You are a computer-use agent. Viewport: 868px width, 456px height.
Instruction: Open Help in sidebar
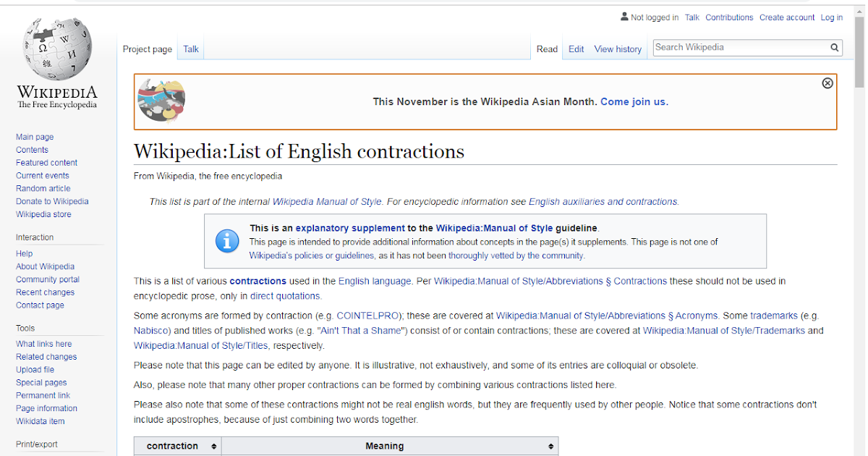24,254
